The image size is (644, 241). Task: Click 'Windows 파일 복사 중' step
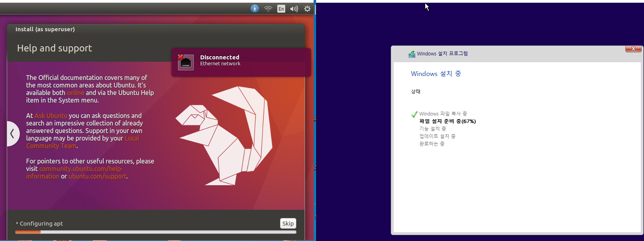coord(443,114)
